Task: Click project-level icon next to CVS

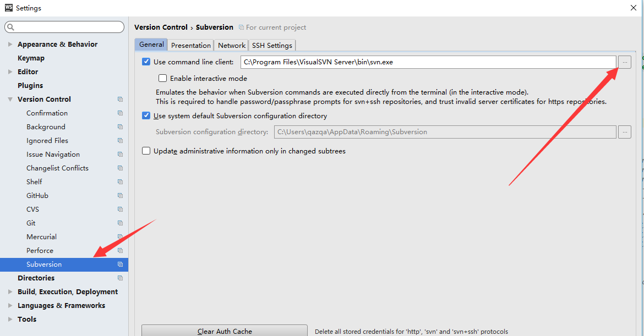Action: point(120,209)
